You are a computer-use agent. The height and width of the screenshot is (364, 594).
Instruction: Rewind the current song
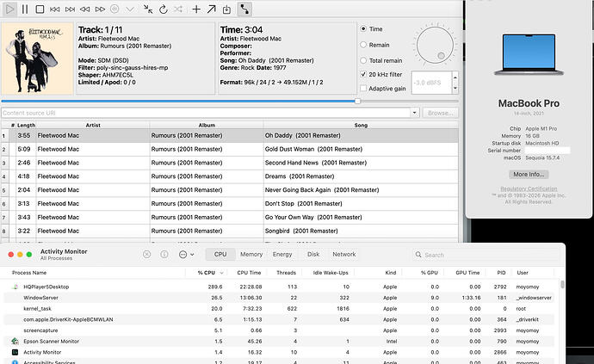[85, 9]
